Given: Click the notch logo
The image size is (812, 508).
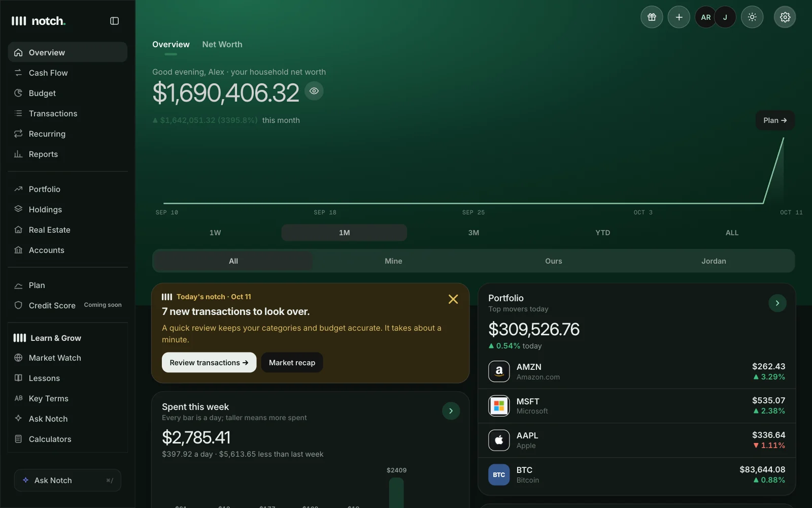Looking at the screenshot, I should [39, 21].
